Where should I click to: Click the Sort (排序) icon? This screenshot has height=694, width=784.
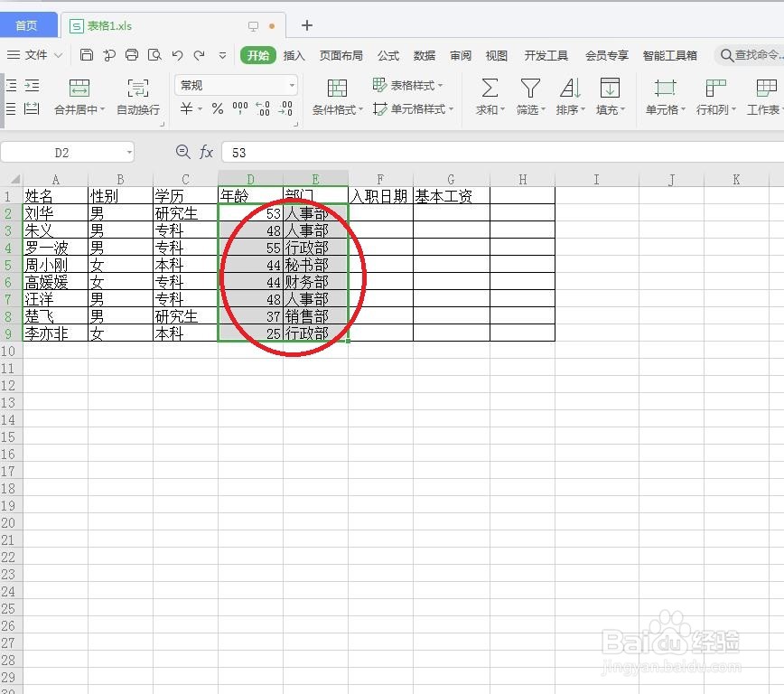coord(570,88)
